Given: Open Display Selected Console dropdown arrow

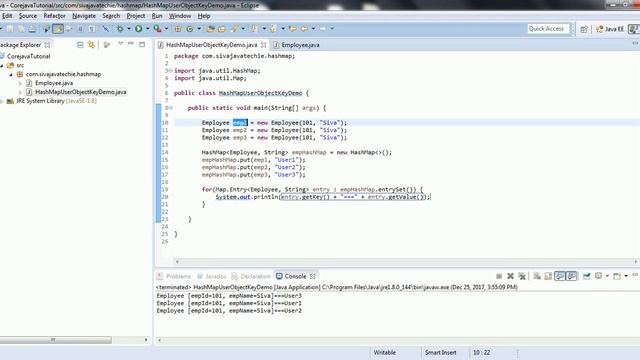Looking at the screenshot, I should 607,276.
